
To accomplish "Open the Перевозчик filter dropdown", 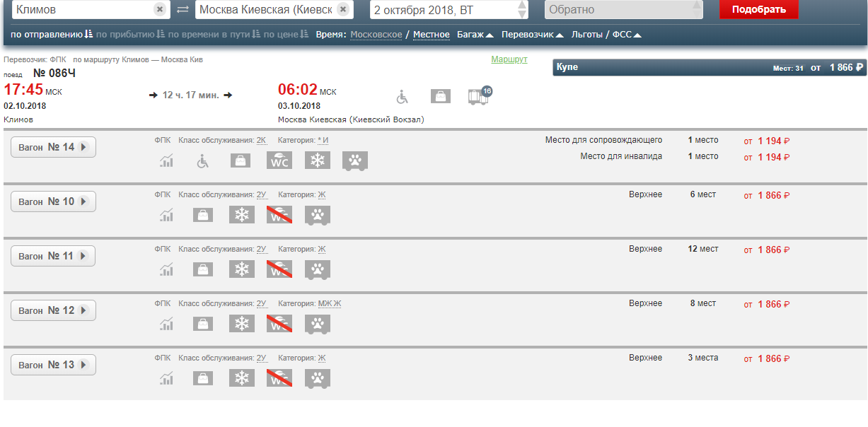I will pyautogui.click(x=532, y=35).
